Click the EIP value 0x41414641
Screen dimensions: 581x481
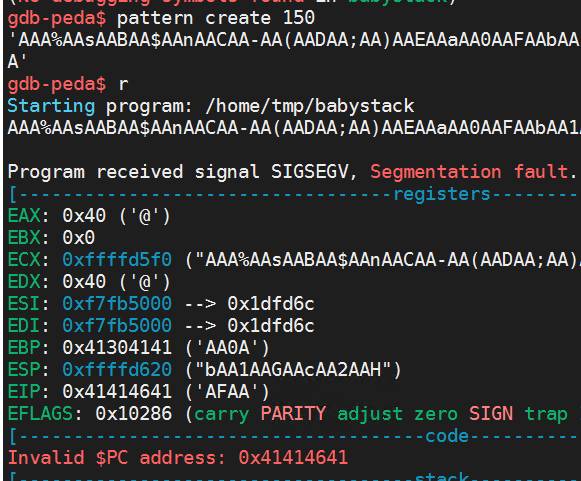(117, 392)
